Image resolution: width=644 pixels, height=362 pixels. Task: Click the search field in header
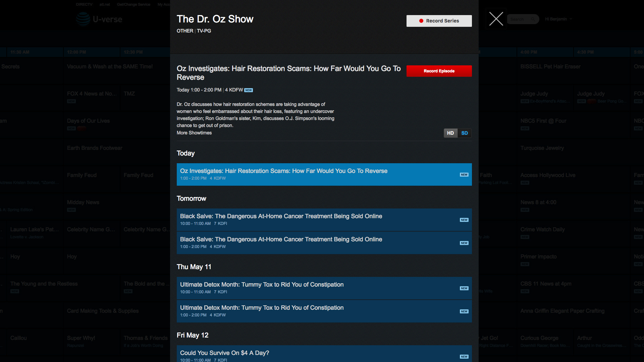[518, 19]
